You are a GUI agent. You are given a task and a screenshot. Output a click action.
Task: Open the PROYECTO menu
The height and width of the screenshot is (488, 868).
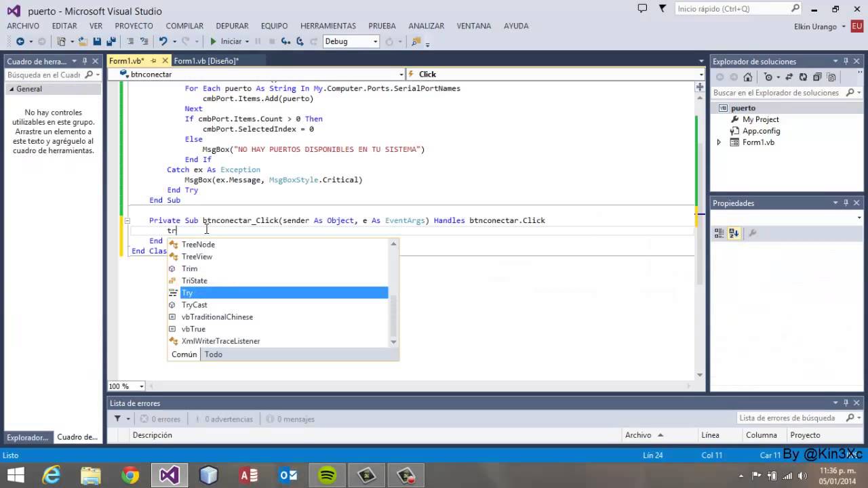[x=134, y=26]
